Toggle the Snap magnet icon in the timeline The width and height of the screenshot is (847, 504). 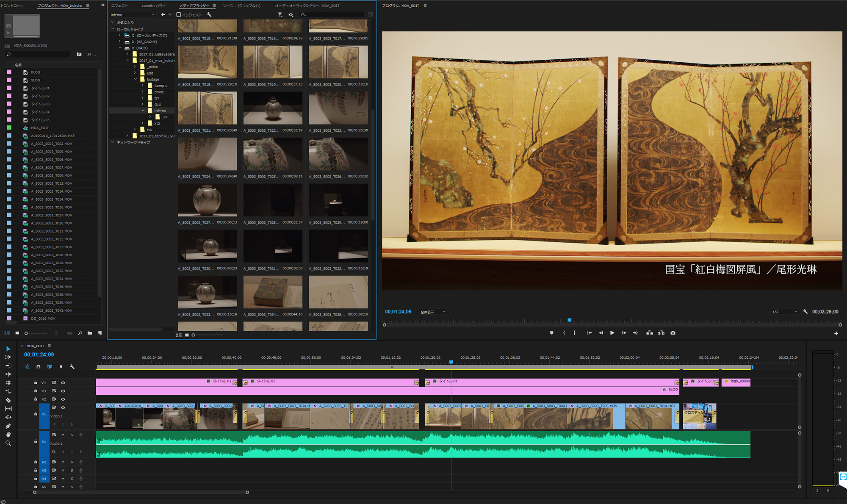pos(38,367)
